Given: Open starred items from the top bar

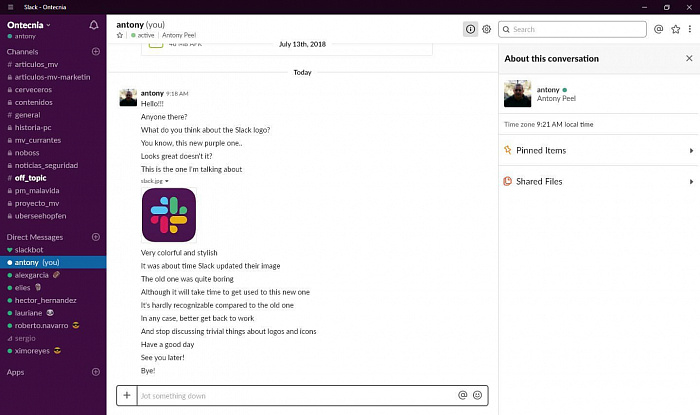Looking at the screenshot, I should 675,29.
